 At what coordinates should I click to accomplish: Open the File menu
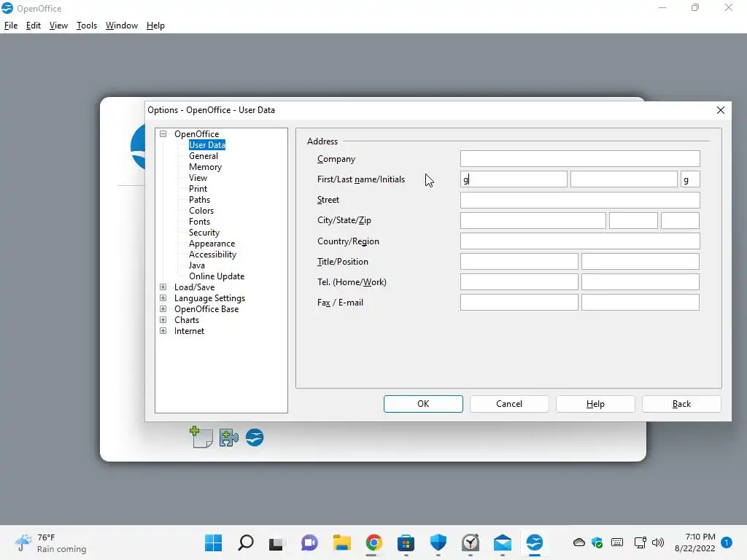(x=10, y=26)
